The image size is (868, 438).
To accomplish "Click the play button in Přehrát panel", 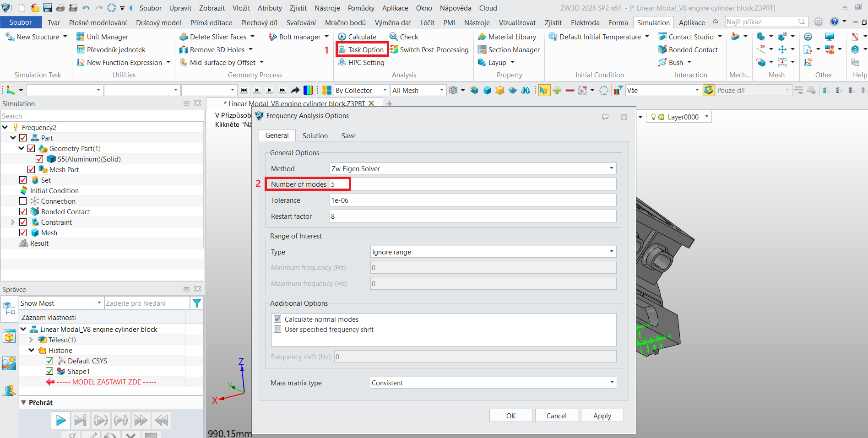I will coord(60,420).
